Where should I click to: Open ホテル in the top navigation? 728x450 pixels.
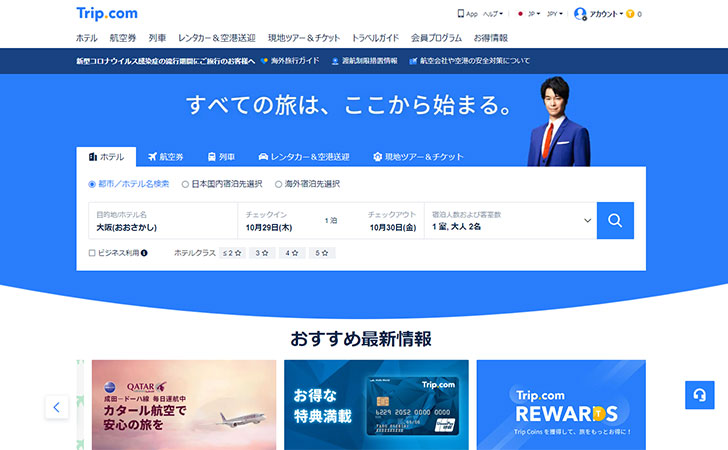pyautogui.click(x=87, y=38)
